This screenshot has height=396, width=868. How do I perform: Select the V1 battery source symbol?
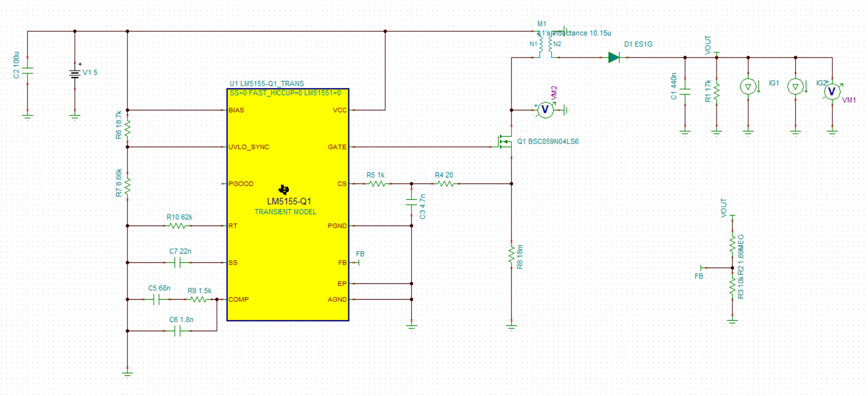pyautogui.click(x=75, y=74)
